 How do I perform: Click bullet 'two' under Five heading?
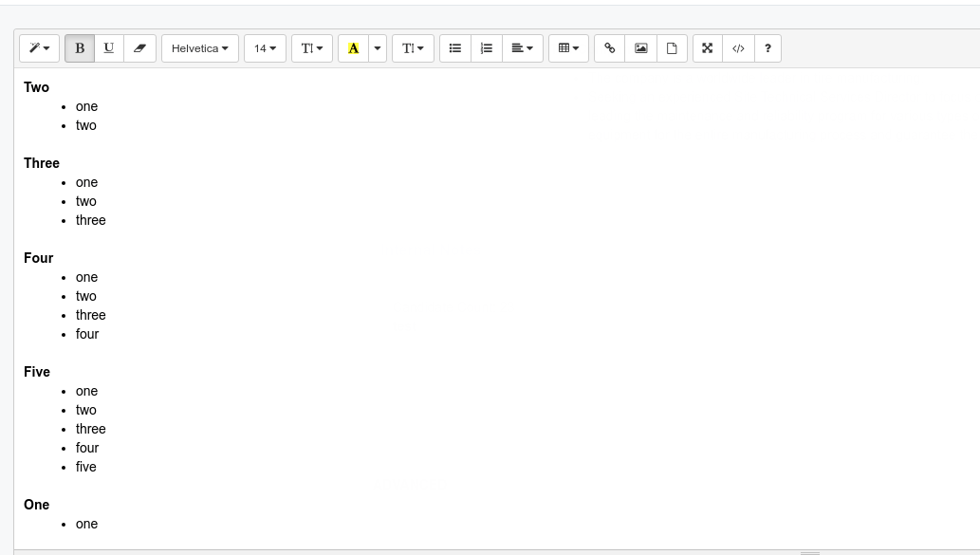pyautogui.click(x=86, y=410)
